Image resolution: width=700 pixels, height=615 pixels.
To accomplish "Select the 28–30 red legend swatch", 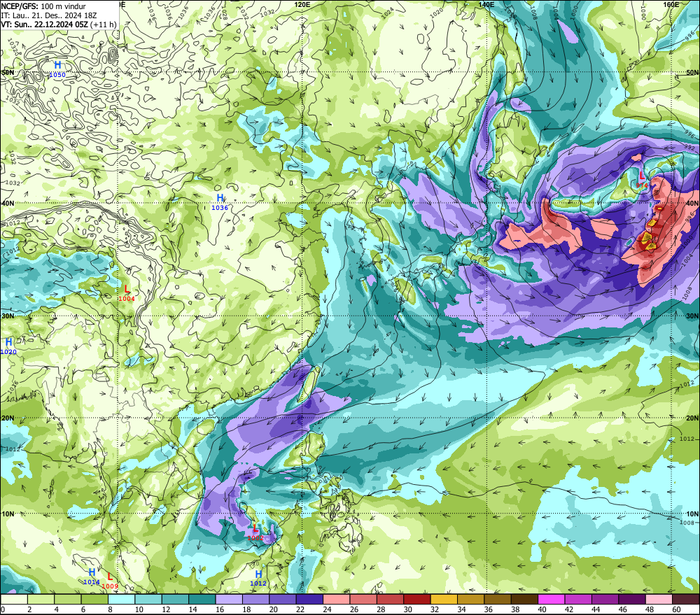I will [390, 599].
